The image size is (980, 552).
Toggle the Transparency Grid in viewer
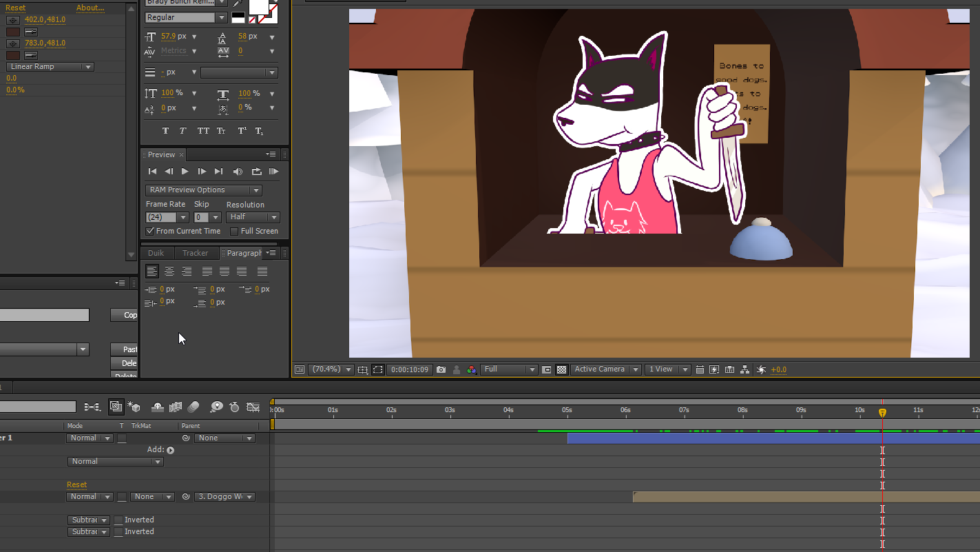[562, 369]
